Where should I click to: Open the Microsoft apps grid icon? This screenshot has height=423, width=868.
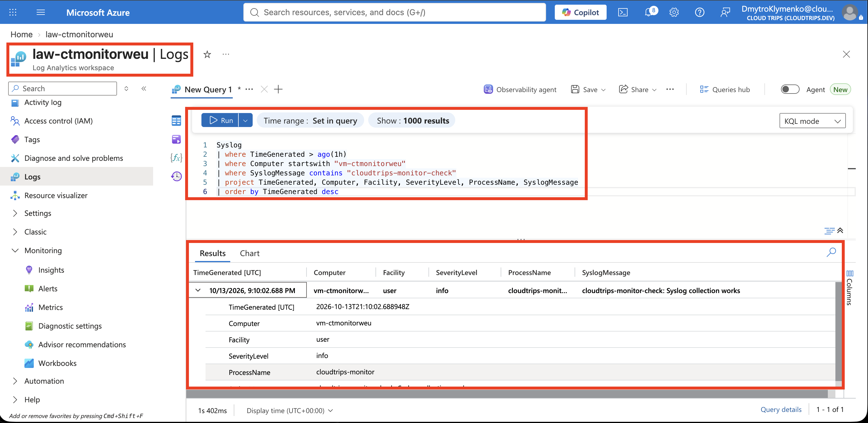click(x=13, y=13)
